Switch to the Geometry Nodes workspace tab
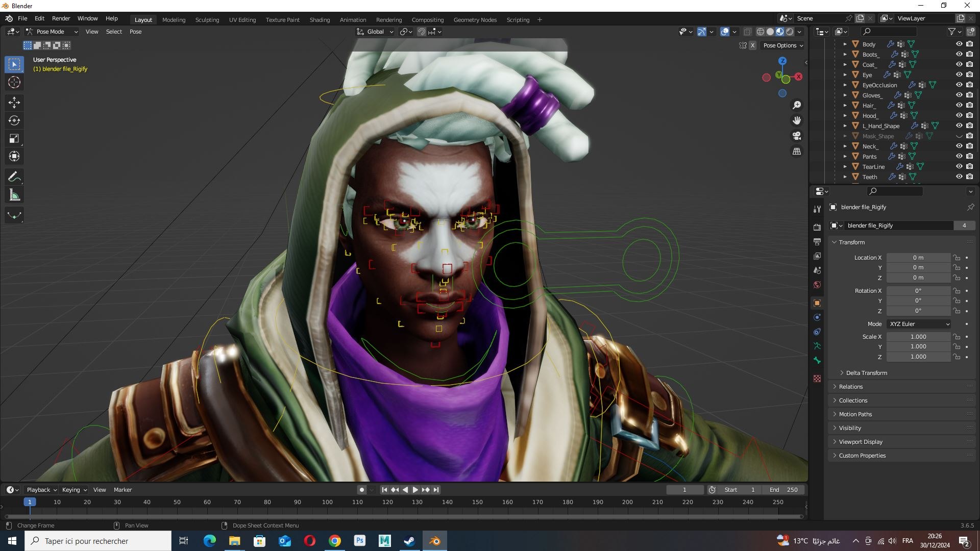The image size is (980, 551). click(475, 20)
